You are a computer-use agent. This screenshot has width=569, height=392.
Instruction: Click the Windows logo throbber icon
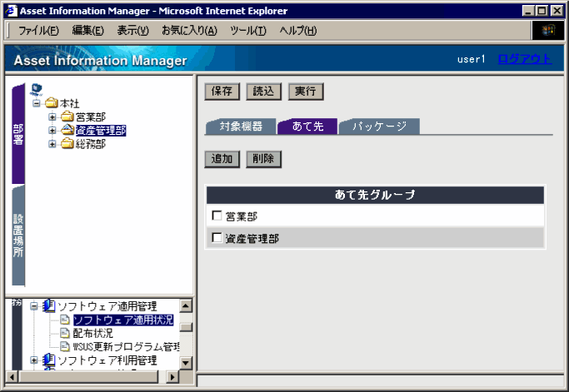[548, 30]
